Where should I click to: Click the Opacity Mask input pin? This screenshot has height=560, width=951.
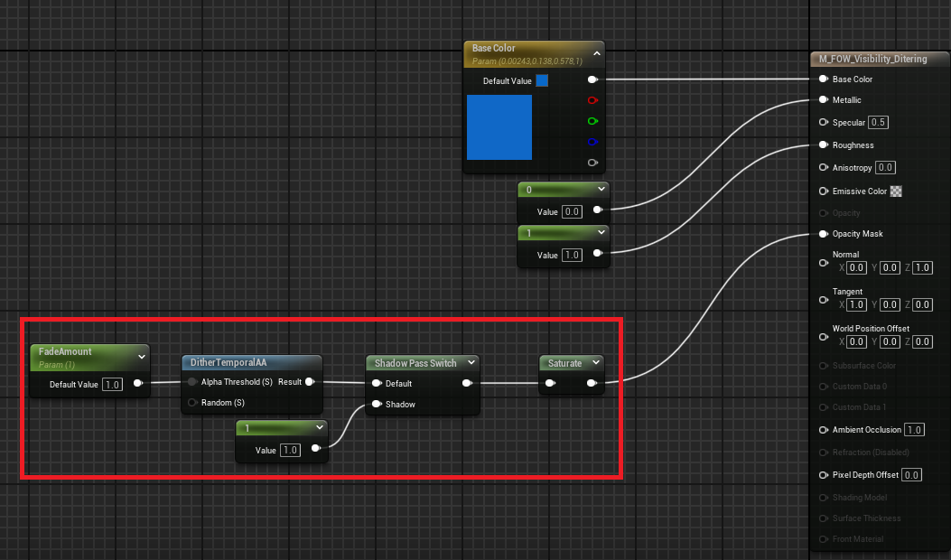[823, 234]
